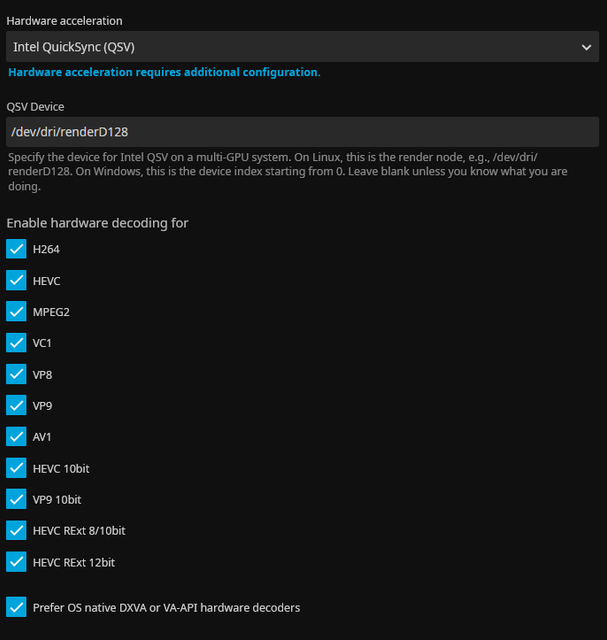Uncheck the H264 hardware decoding checkbox
Screen dimensions: 607x640
pos(16,249)
